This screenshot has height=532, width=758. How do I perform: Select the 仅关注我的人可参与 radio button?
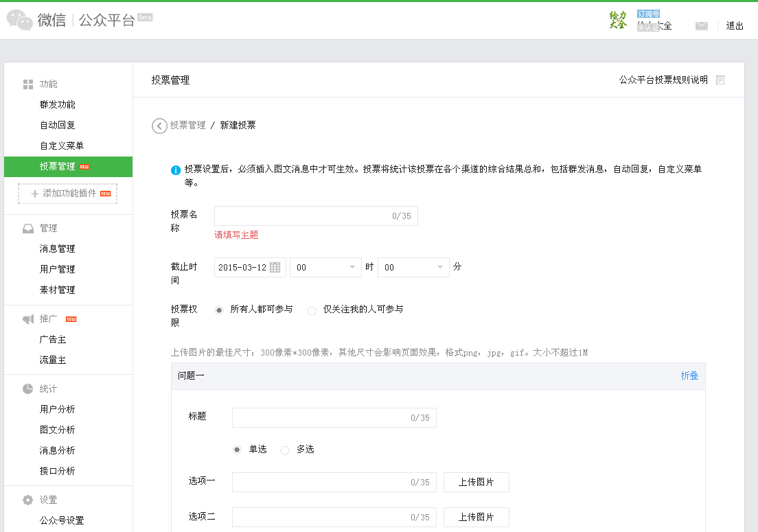pyautogui.click(x=312, y=310)
